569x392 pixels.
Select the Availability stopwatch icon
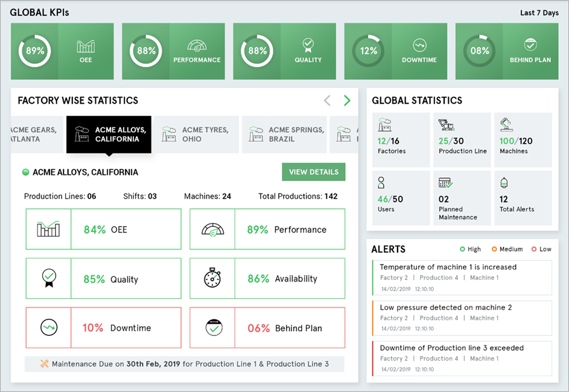tap(213, 278)
